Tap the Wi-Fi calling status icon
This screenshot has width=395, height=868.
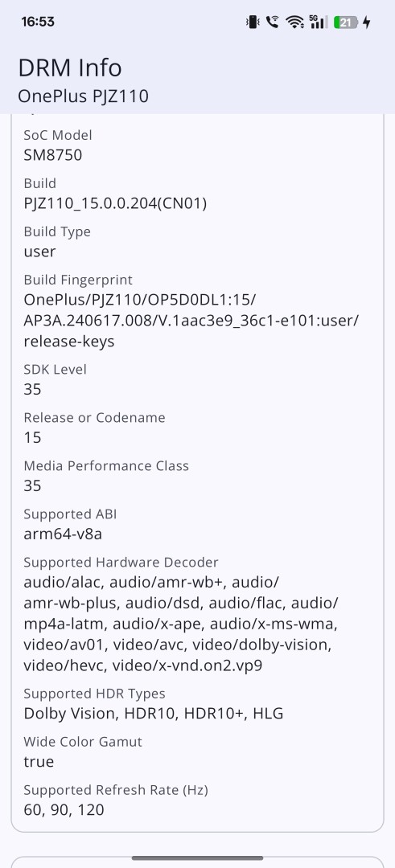click(272, 23)
